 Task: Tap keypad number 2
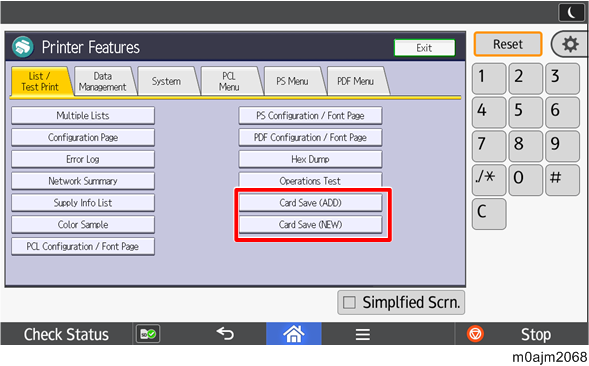(526, 78)
